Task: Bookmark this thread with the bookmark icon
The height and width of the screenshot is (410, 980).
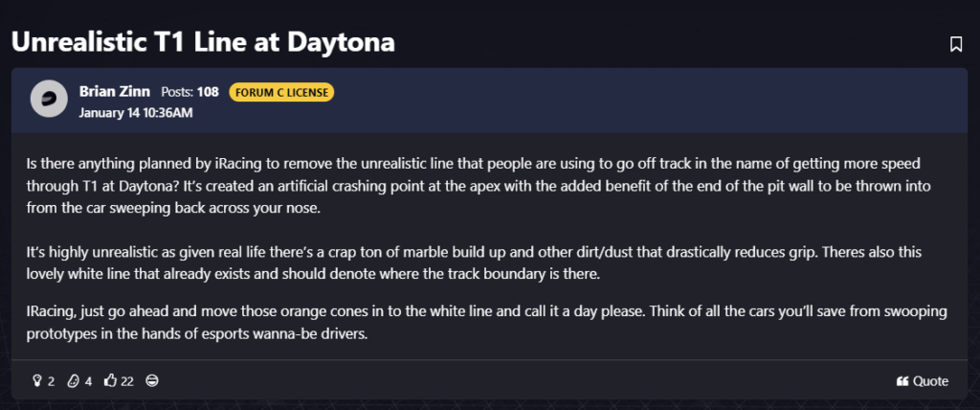Action: coord(956,44)
